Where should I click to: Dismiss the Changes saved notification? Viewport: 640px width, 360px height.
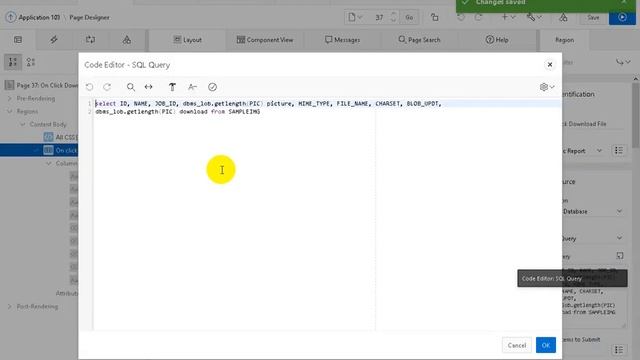click(624, 2)
